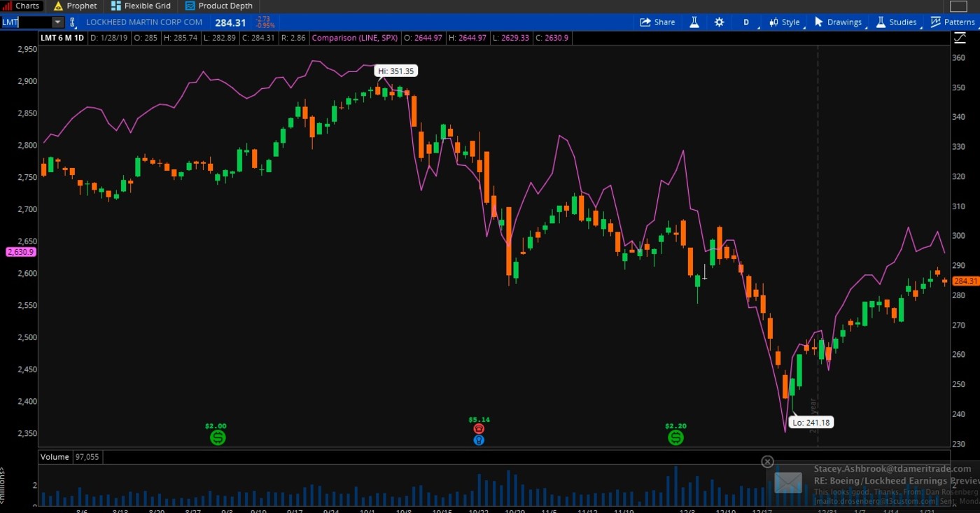Click LOCKHEED MARTIN CORP COM name
The height and width of the screenshot is (513, 980).
coord(144,22)
